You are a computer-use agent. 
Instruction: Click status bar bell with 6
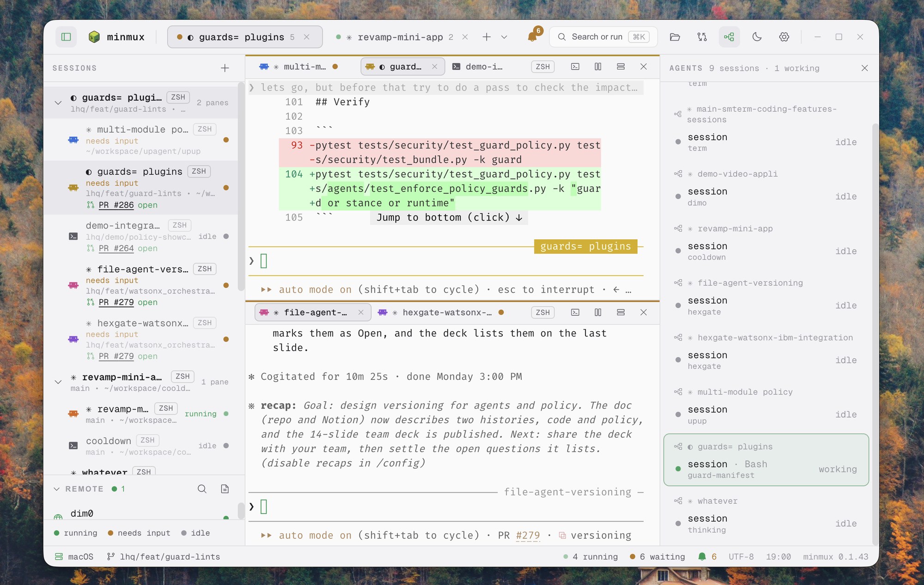[x=707, y=557]
